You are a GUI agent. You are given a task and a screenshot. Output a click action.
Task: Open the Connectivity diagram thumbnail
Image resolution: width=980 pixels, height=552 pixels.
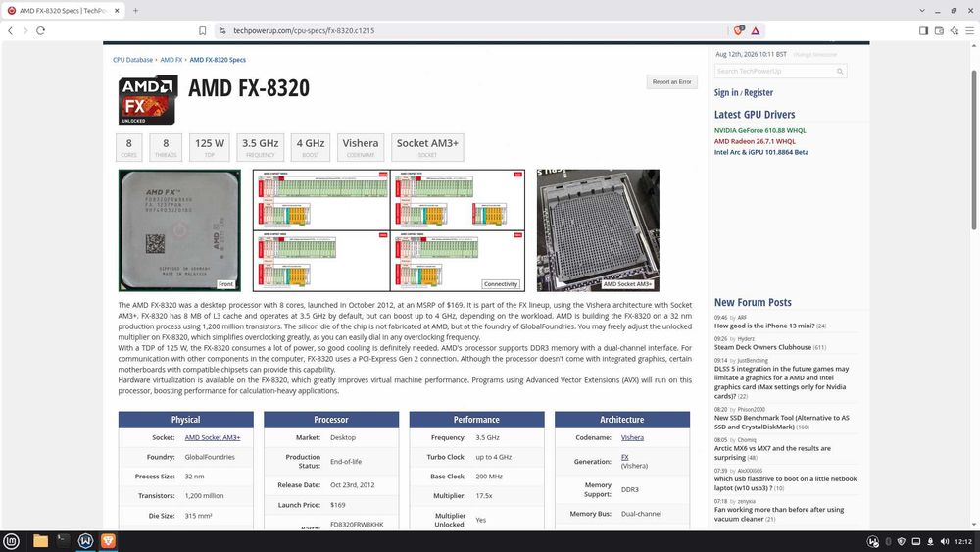point(389,230)
